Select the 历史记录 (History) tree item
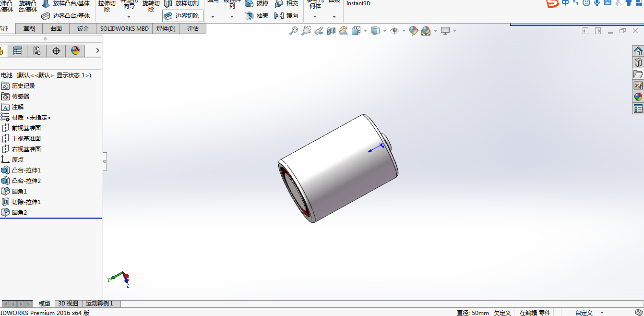644x316 pixels. [x=18, y=86]
